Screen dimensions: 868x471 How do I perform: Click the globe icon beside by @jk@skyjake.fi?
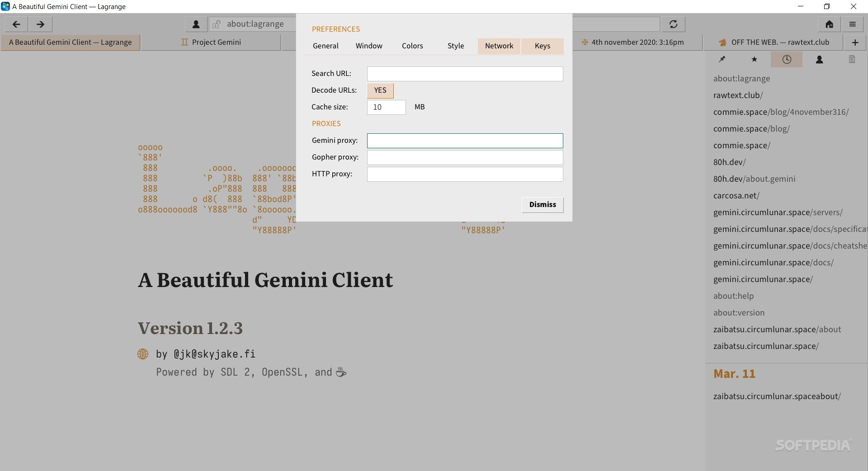[x=143, y=354]
